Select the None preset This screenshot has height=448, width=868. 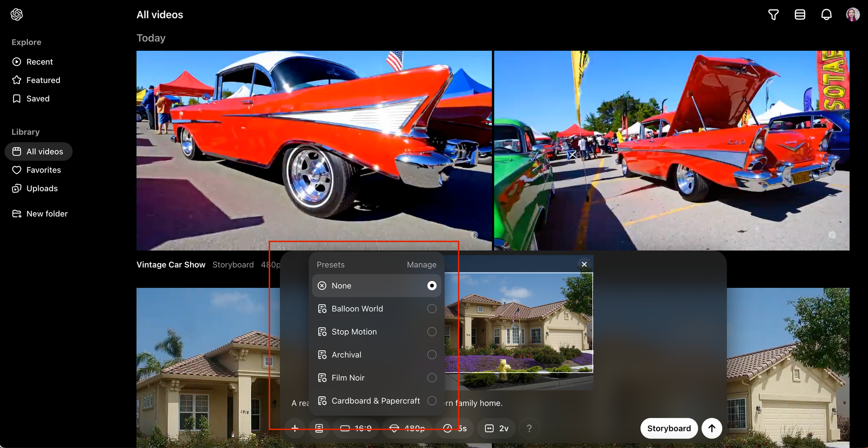[x=377, y=286]
